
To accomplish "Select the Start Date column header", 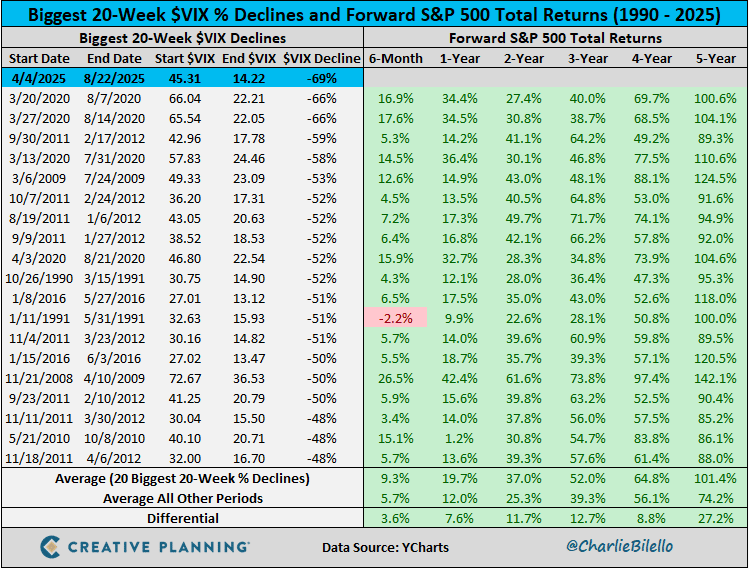I will [39, 58].
